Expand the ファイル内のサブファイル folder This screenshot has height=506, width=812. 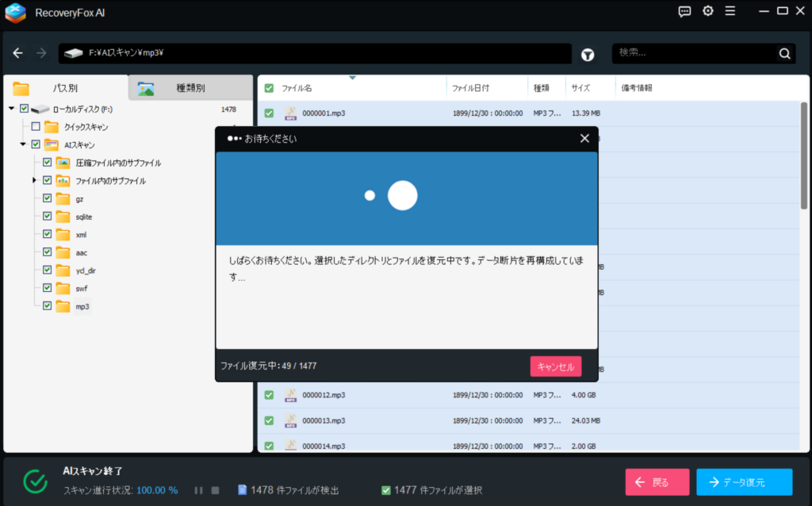[35, 181]
